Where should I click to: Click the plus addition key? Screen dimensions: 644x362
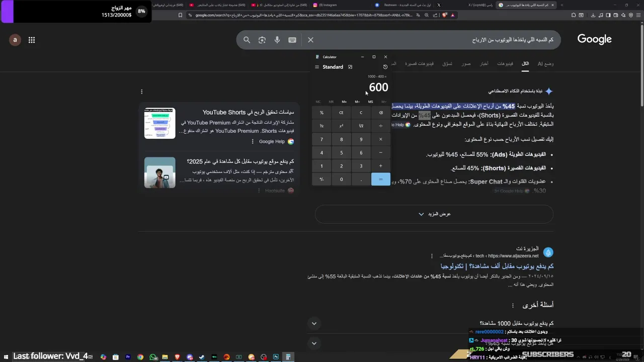point(381,166)
